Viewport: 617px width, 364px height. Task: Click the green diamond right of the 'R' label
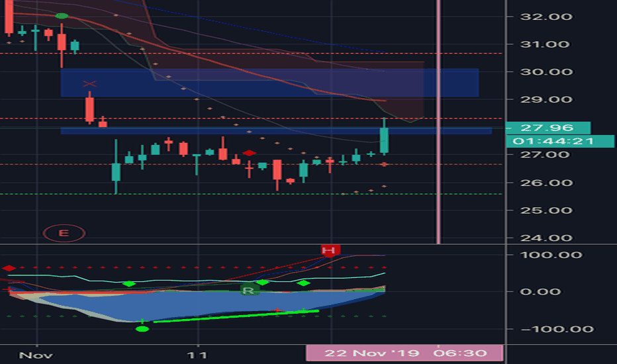tap(262, 282)
